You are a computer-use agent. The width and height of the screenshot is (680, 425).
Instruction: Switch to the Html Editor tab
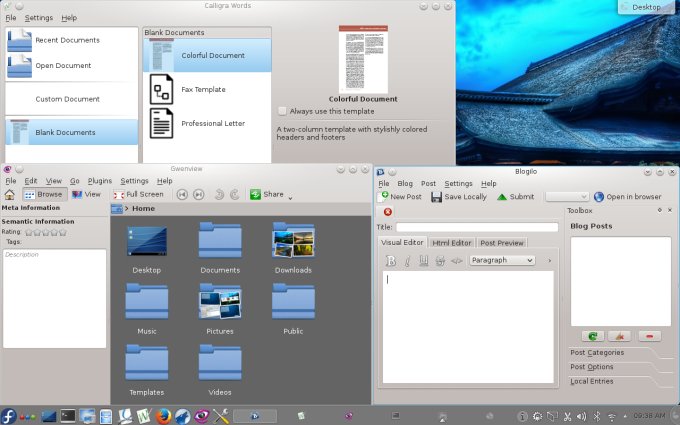pos(452,242)
